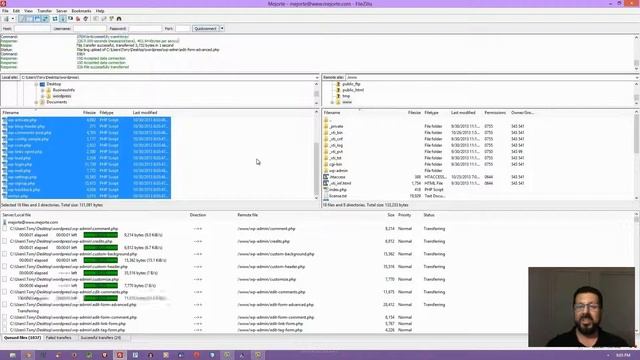The image size is (640, 360).
Task: Select the wp-admin folder in remote list
Action: (x=338, y=171)
